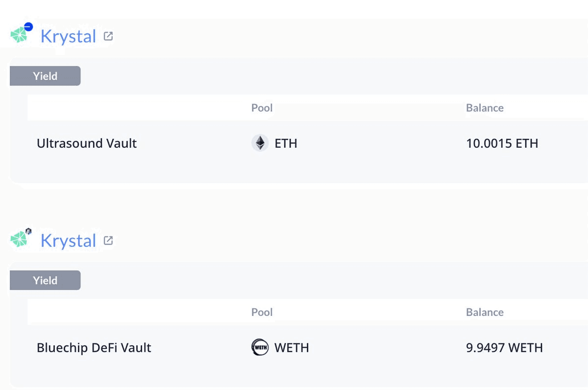Open external link icon beside second Krystal title

coord(108,240)
